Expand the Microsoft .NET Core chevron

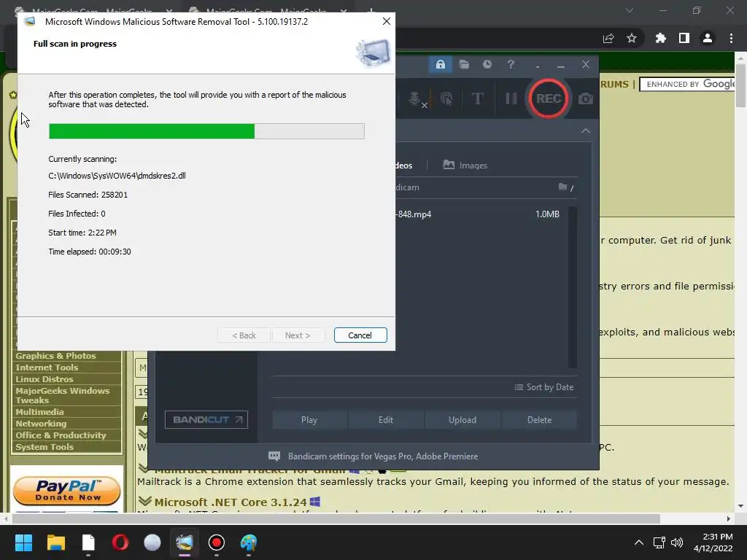pyautogui.click(x=145, y=502)
